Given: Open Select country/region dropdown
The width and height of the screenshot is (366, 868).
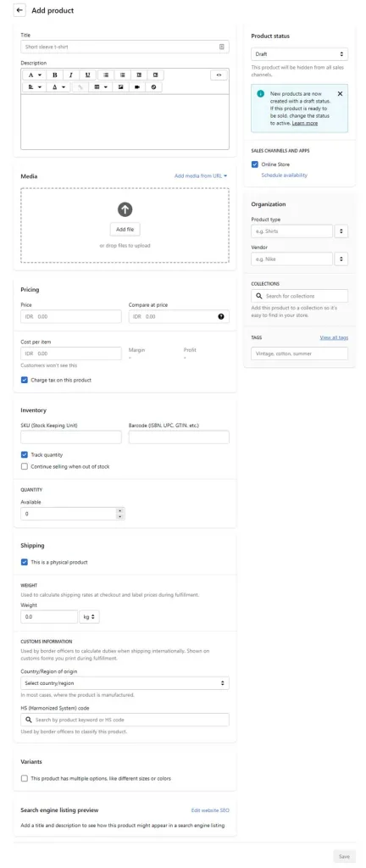Looking at the screenshot, I should [125, 683].
